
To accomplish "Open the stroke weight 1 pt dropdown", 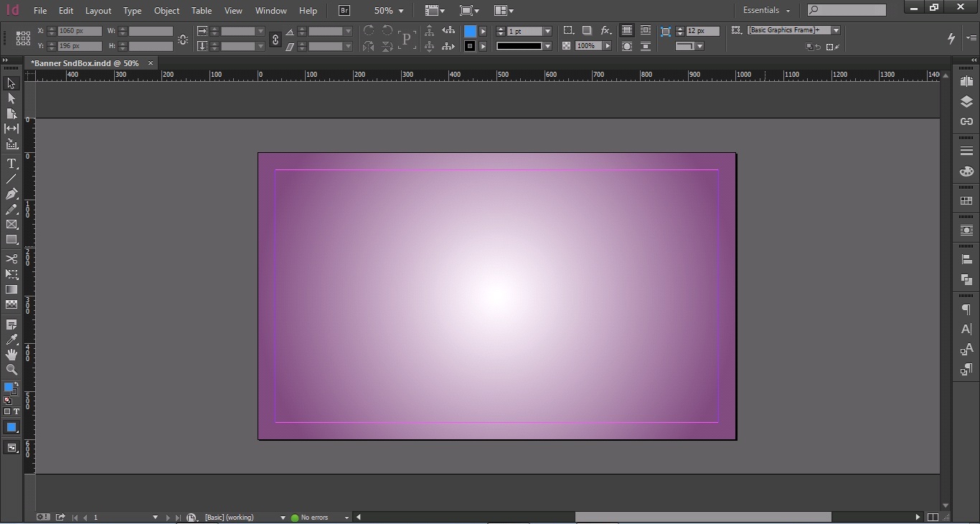I will (547, 32).
